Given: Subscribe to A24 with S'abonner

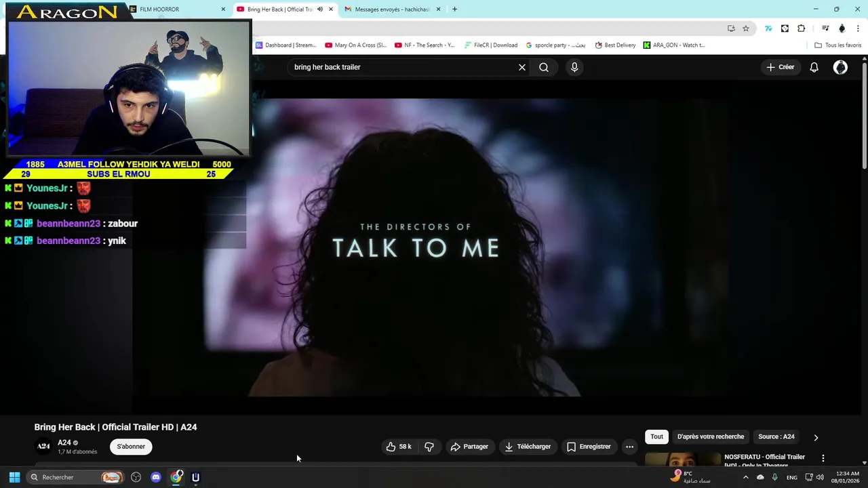Looking at the screenshot, I should point(131,447).
